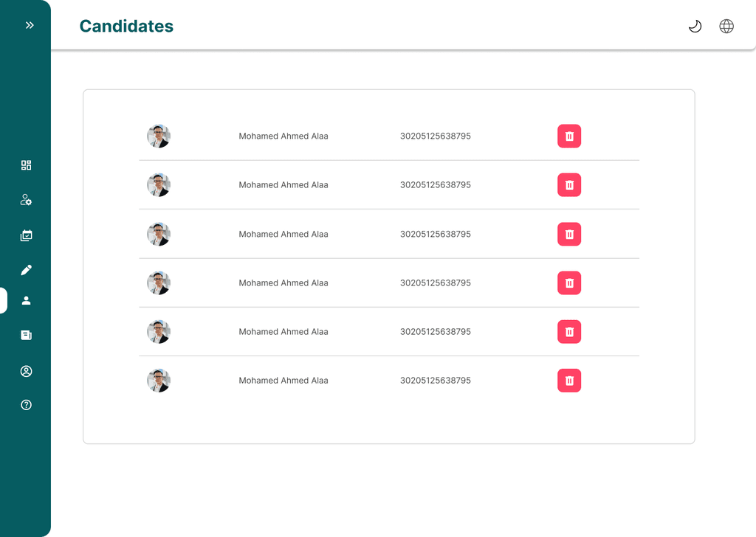756x537 pixels.
Task: Click the first candidate's avatar photo
Action: pos(159,136)
